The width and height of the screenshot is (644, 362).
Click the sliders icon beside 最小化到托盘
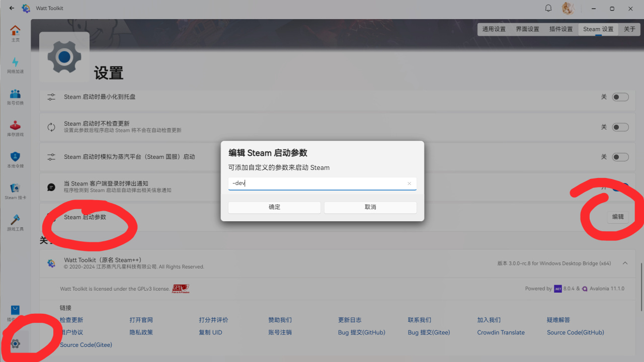(51, 97)
